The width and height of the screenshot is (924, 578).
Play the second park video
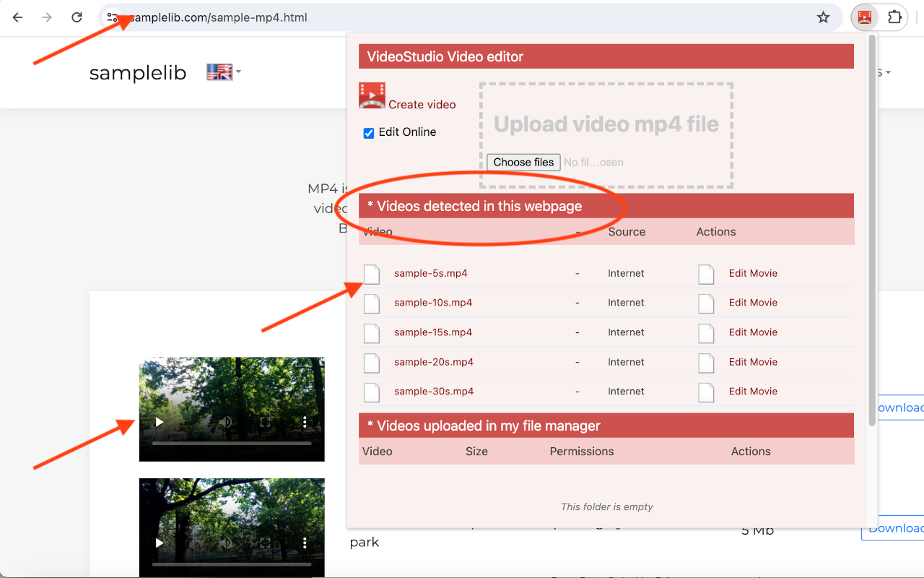point(160,543)
